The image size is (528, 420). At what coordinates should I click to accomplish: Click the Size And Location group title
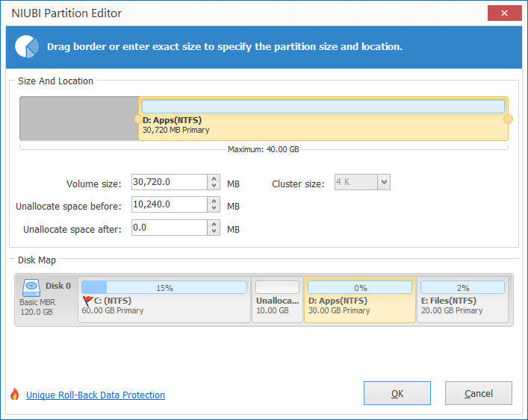(x=55, y=81)
